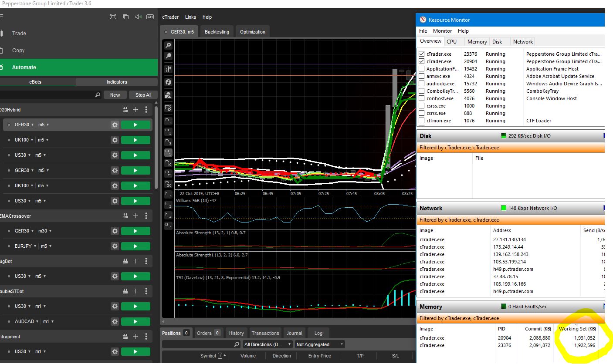This screenshot has height=364, width=613.
Task: Check the ctfmon.exe process checkbox
Action: coord(421,121)
